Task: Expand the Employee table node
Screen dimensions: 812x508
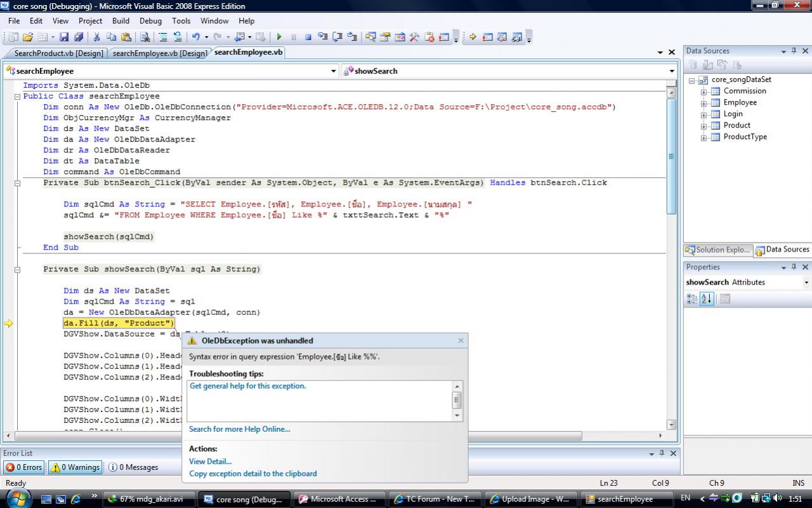Action: click(x=704, y=104)
